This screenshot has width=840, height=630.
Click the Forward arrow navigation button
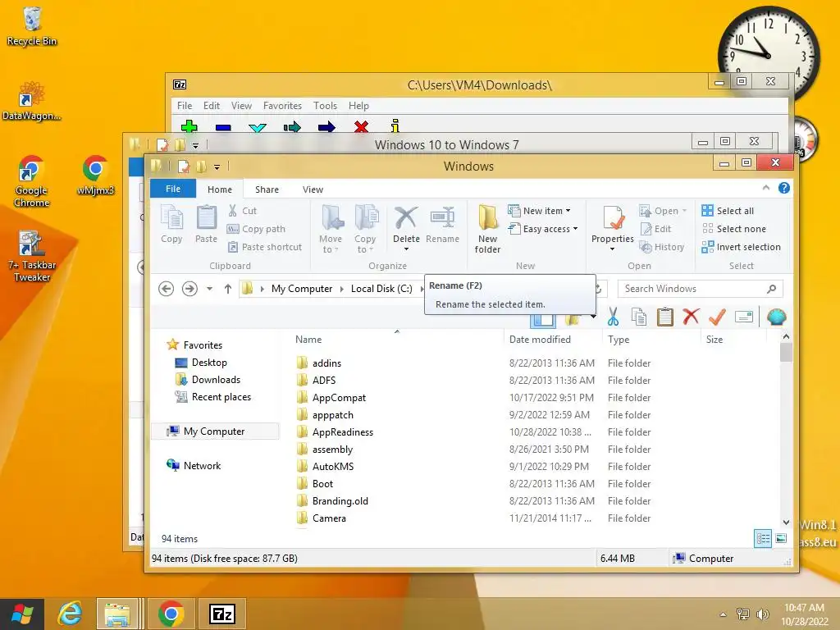[189, 289]
